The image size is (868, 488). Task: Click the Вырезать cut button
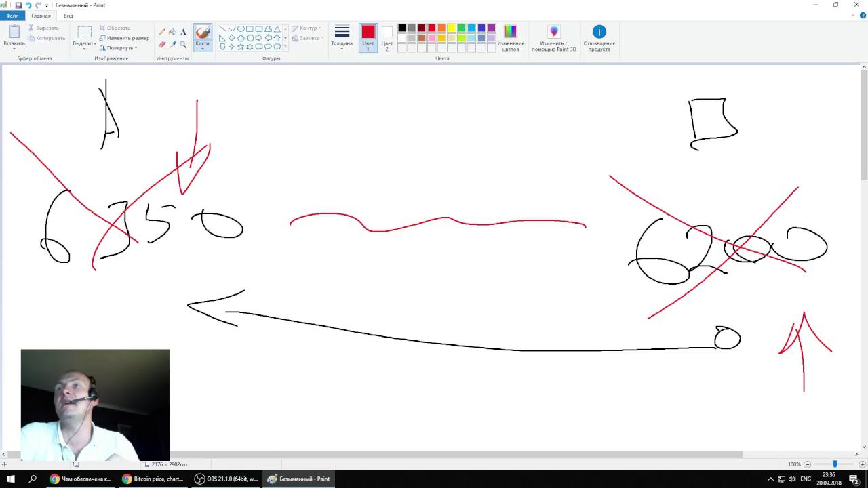(x=43, y=28)
